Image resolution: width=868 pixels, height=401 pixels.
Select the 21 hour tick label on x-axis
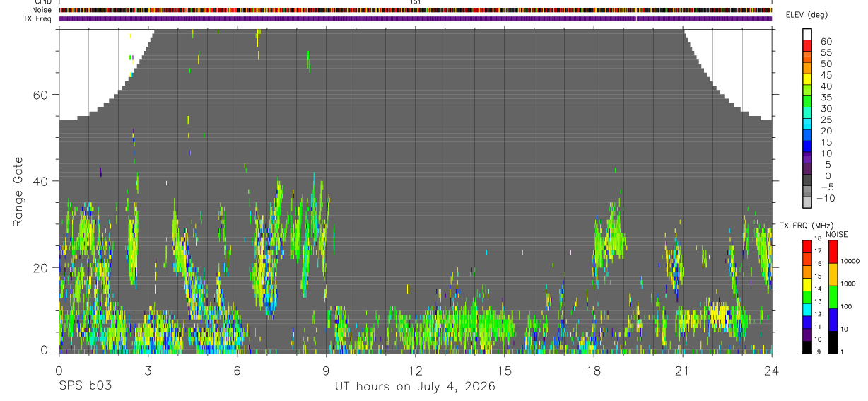[x=683, y=370]
